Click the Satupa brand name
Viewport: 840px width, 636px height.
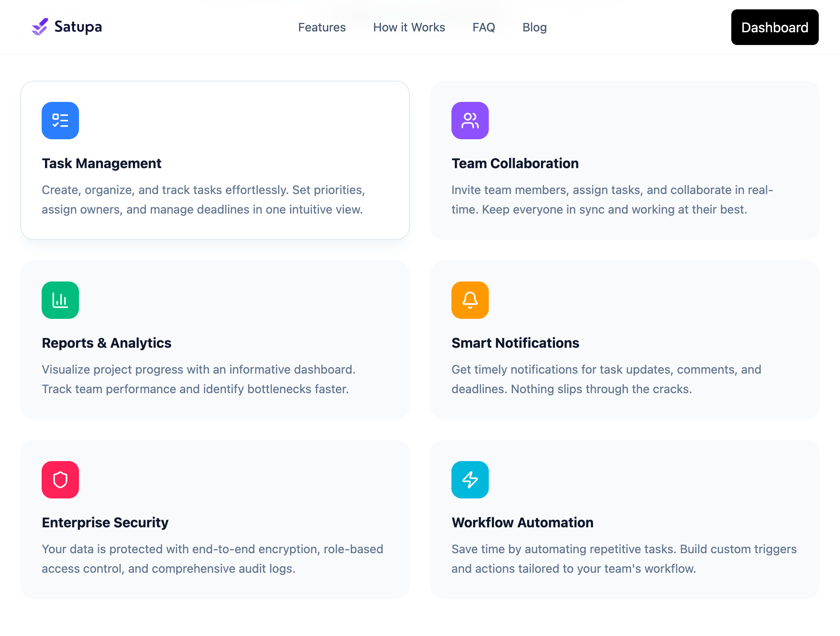(x=78, y=26)
